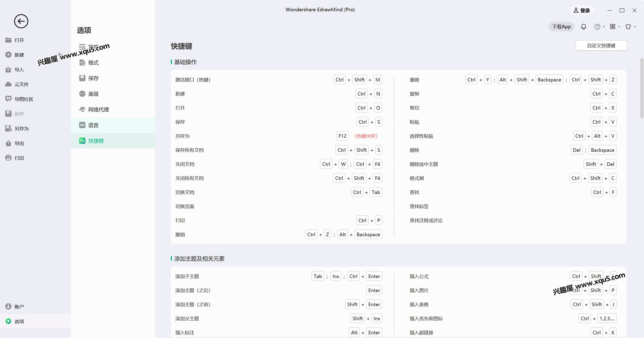Viewport: 644px width, 338px height.
Task: Click the 登录 login button
Action: (582, 10)
